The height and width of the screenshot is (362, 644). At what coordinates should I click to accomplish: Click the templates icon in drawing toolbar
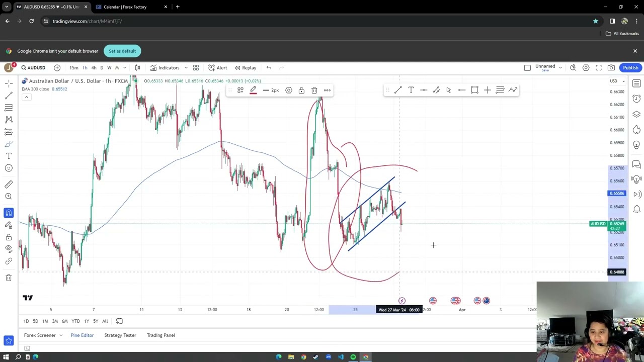[240, 90]
